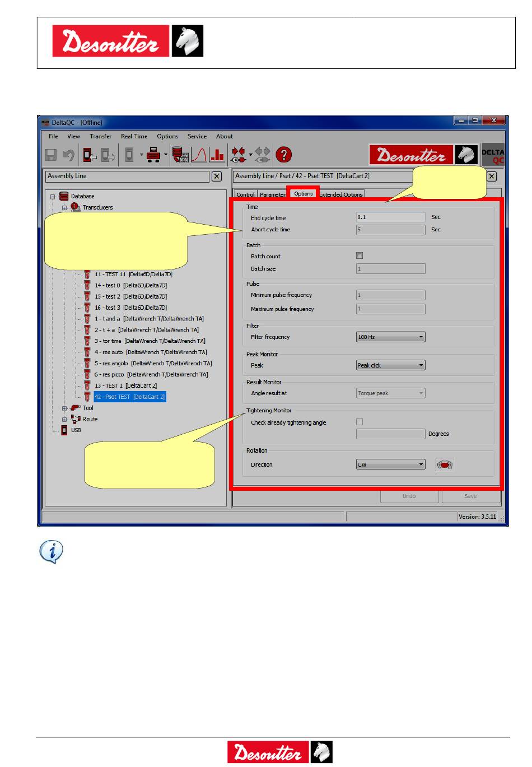The width and height of the screenshot is (532, 767).
Task: Click the Abort cycle time field
Action: point(391,230)
